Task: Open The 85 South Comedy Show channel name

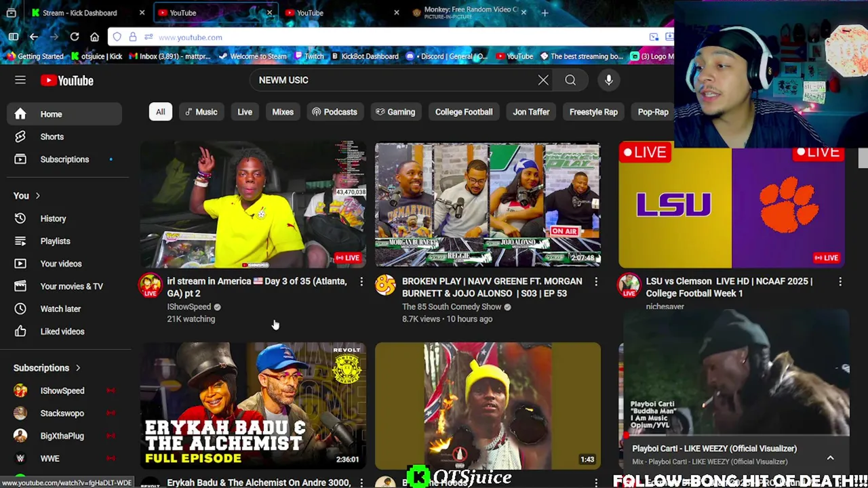Action: coord(452,307)
